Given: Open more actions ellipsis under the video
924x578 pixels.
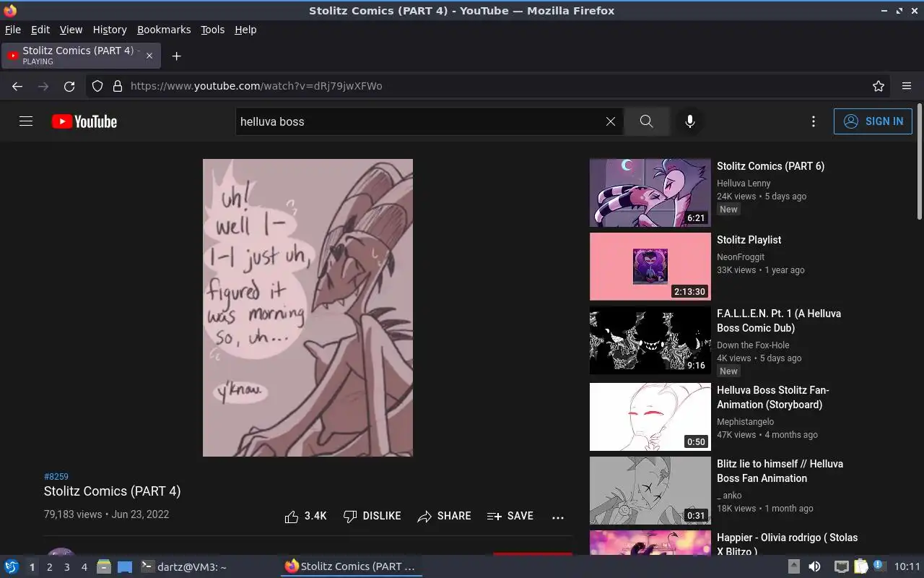Looking at the screenshot, I should 557,517.
